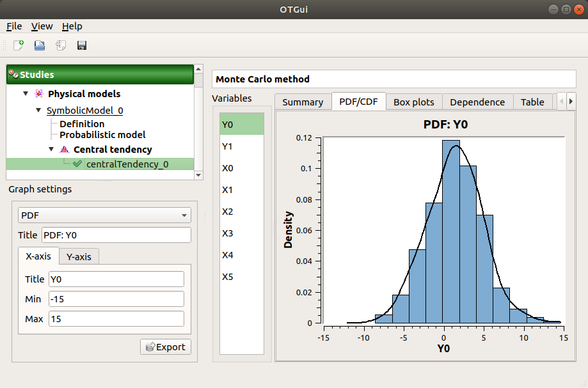This screenshot has height=388, width=588.
Task: Collapse the SymbolicModel_0 tree node
Action: coord(38,111)
